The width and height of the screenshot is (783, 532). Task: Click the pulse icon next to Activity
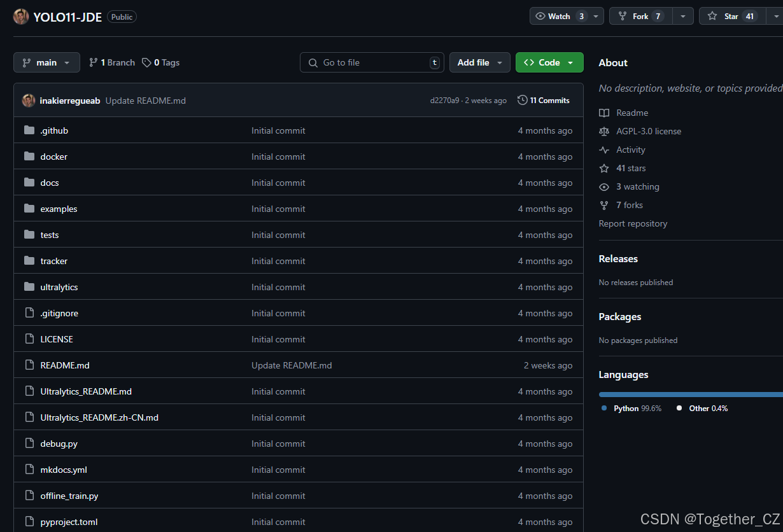[604, 150]
